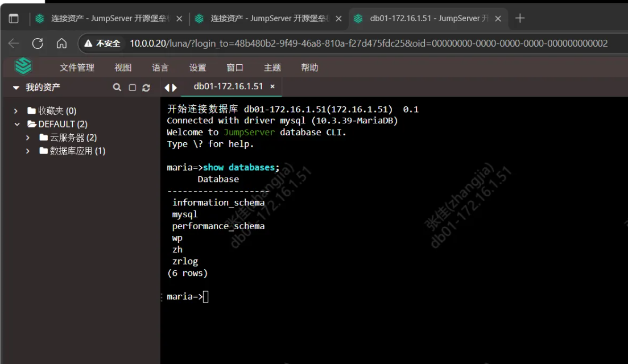
Task: Close the db01-172.16.1.51 terminal session tab
Action: coord(272,86)
